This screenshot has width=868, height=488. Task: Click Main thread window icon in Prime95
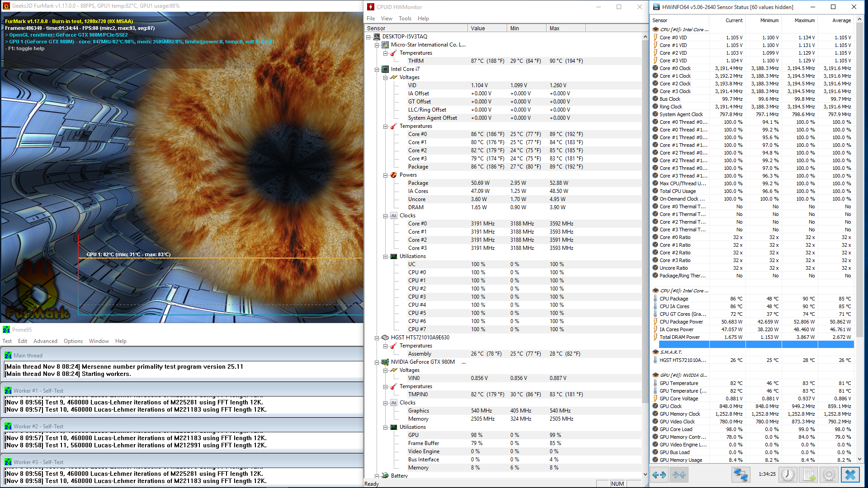(x=8, y=356)
